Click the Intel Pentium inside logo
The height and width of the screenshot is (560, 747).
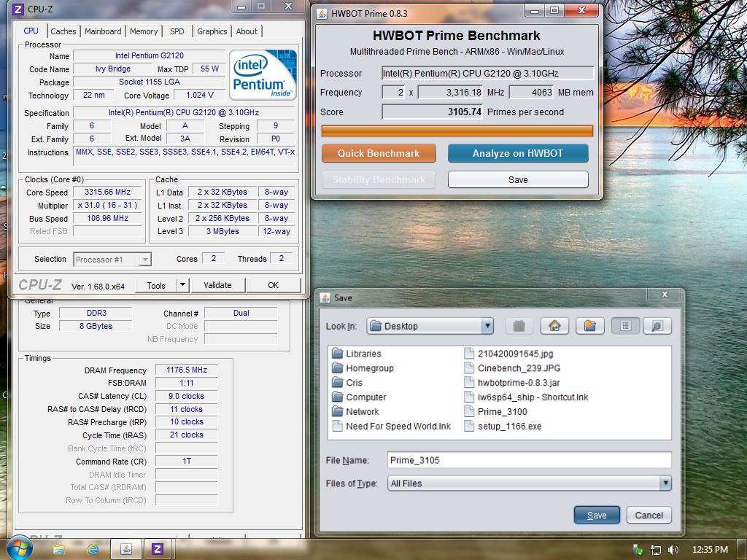(x=263, y=74)
